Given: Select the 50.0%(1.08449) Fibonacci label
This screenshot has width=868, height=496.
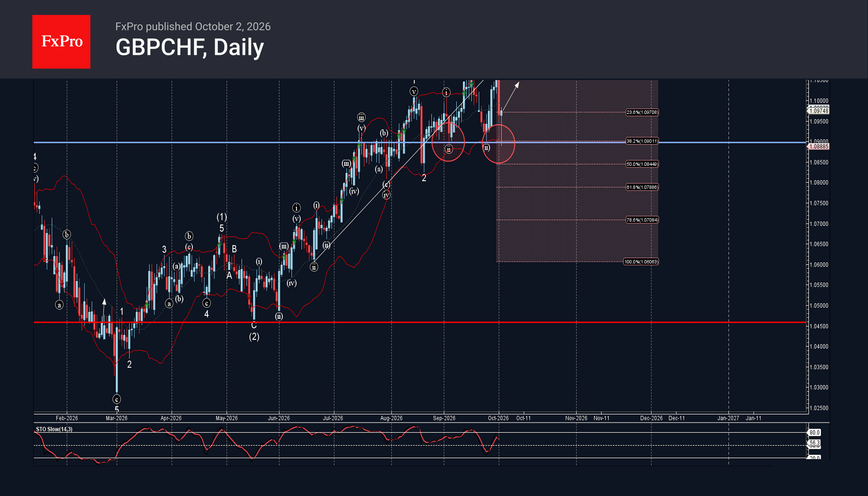Looking at the screenshot, I should (642, 164).
